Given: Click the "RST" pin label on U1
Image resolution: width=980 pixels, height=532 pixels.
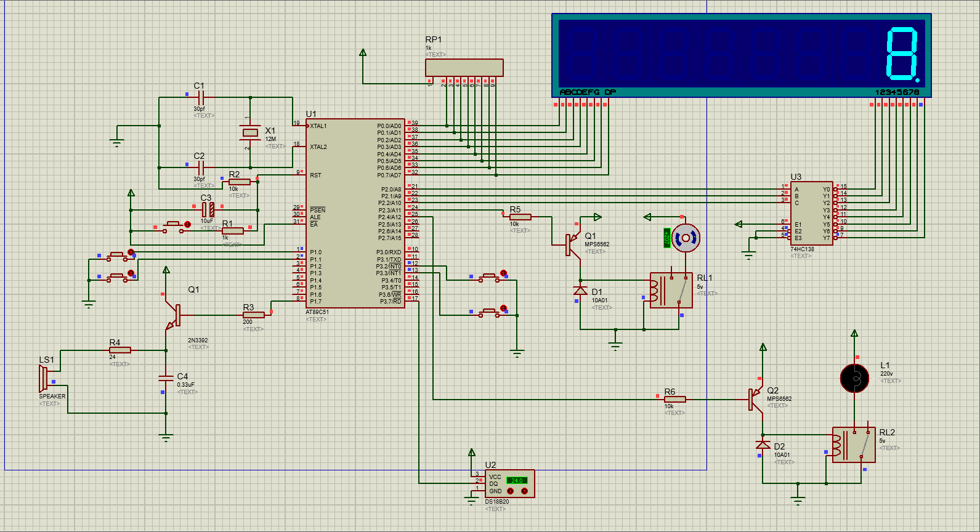Looking at the screenshot, I should click(x=315, y=175).
